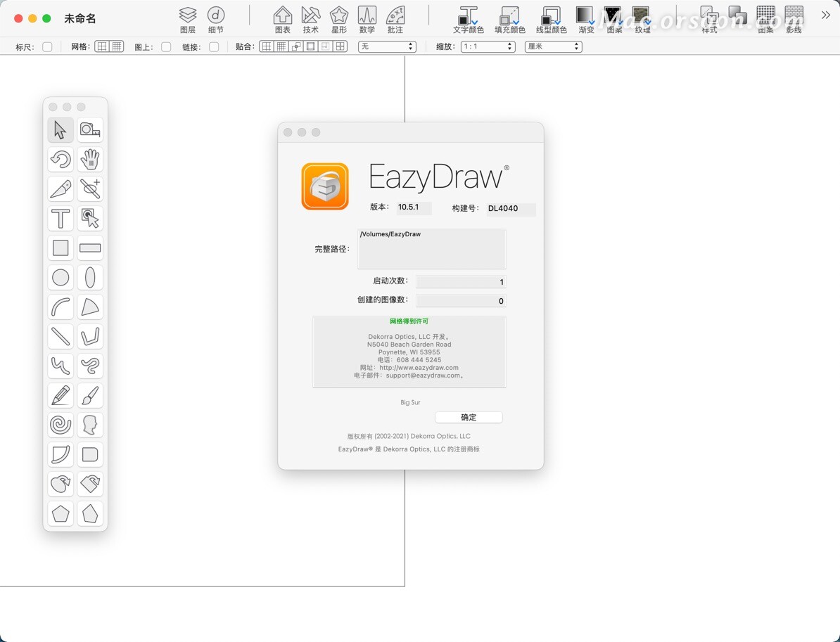Select the square shape tool
This screenshot has height=642, width=840.
click(61, 248)
